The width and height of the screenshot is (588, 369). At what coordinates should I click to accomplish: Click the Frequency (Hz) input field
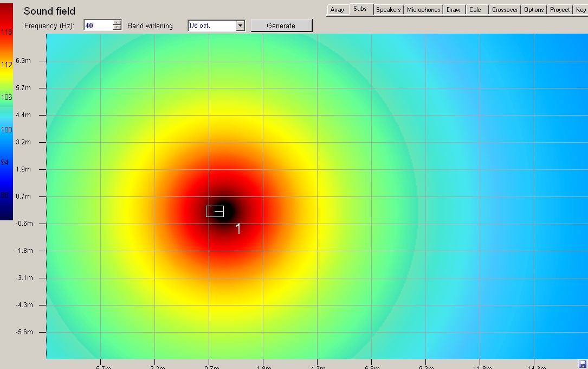[x=98, y=26]
